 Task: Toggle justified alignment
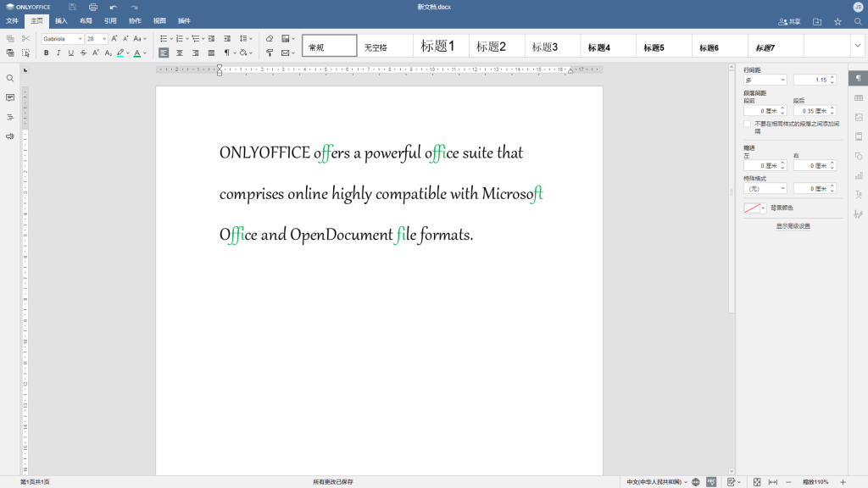click(x=211, y=53)
